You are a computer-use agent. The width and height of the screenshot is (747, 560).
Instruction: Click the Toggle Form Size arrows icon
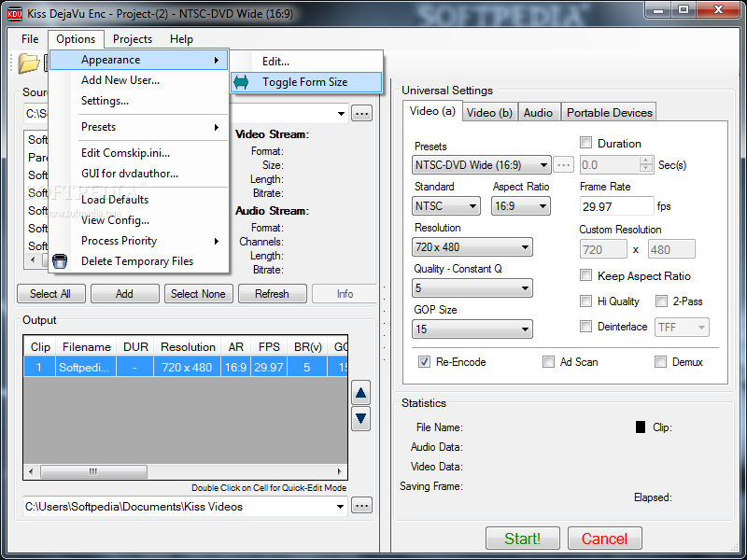241,82
